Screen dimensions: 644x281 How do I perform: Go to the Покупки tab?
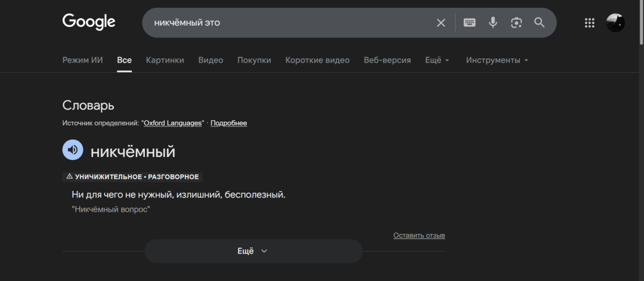point(254,60)
